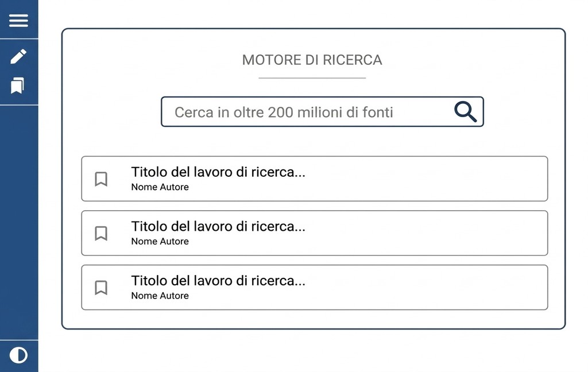588x372 pixels.
Task: Select the pencil edit icon
Action: point(18,56)
